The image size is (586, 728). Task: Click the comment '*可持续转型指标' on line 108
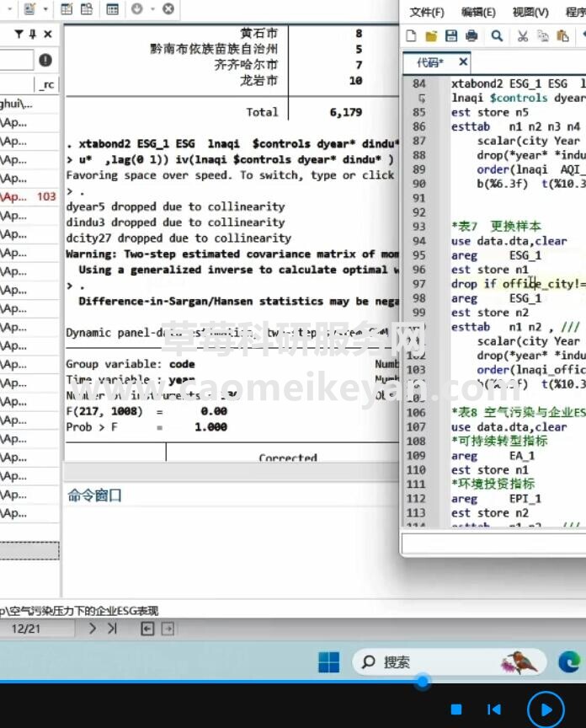point(499,441)
